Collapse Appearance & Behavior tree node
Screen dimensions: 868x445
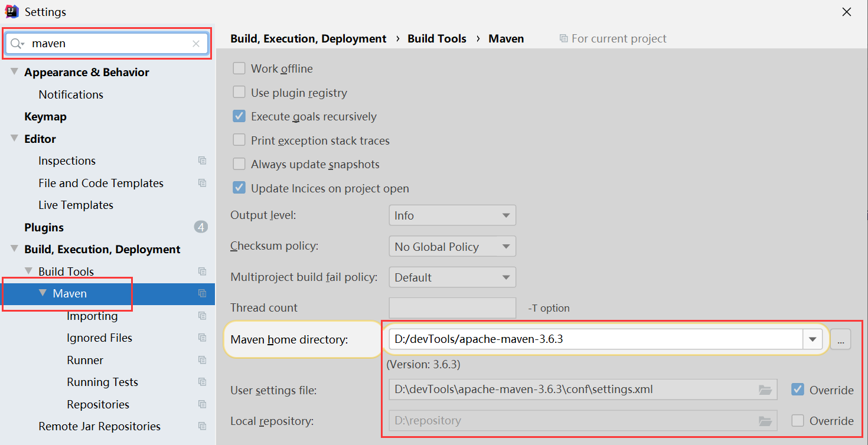[14, 72]
